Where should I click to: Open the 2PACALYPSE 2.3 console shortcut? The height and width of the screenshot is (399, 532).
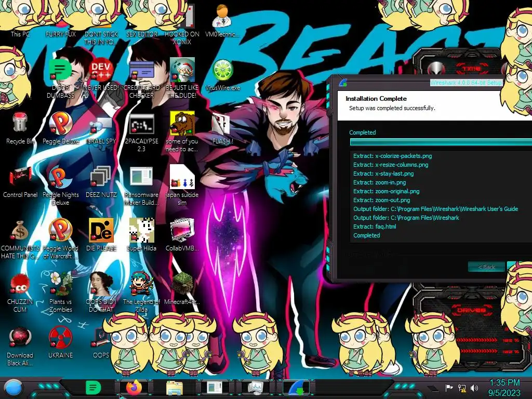point(141,131)
